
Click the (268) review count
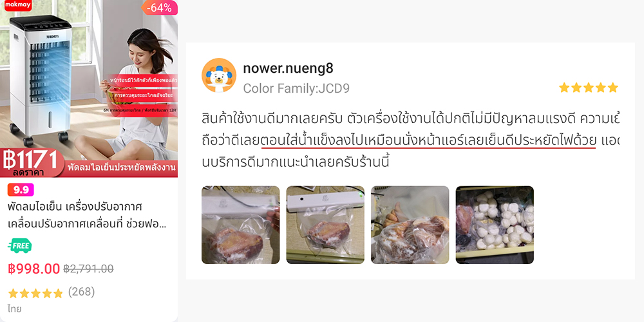(81, 292)
